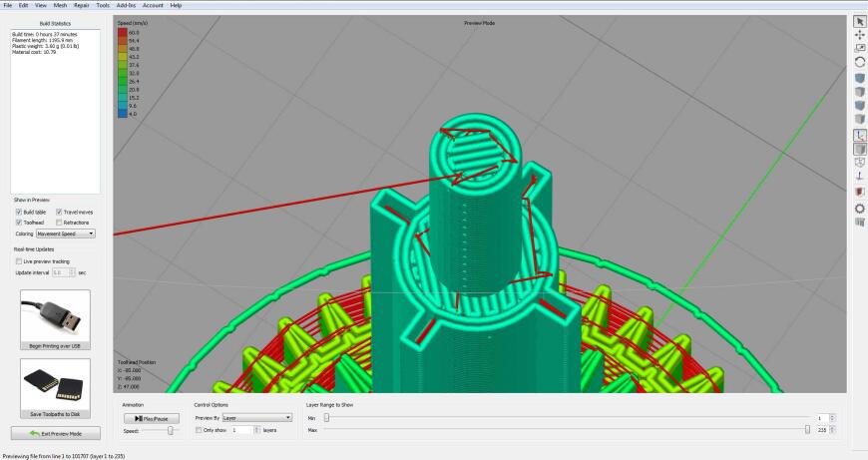Image resolution: width=868 pixels, height=460 pixels.
Task: Expand the Preview By dropdown
Action: pyautogui.click(x=256, y=418)
